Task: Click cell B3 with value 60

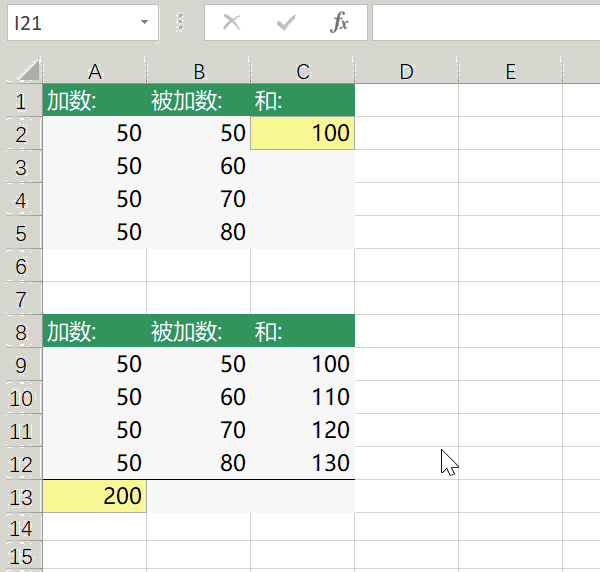Action: coord(199,166)
